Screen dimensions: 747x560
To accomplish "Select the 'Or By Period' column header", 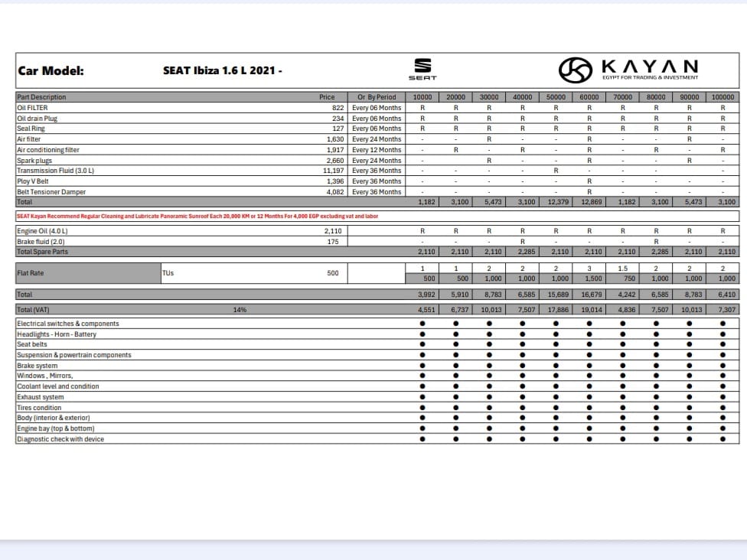I will pos(377,97).
